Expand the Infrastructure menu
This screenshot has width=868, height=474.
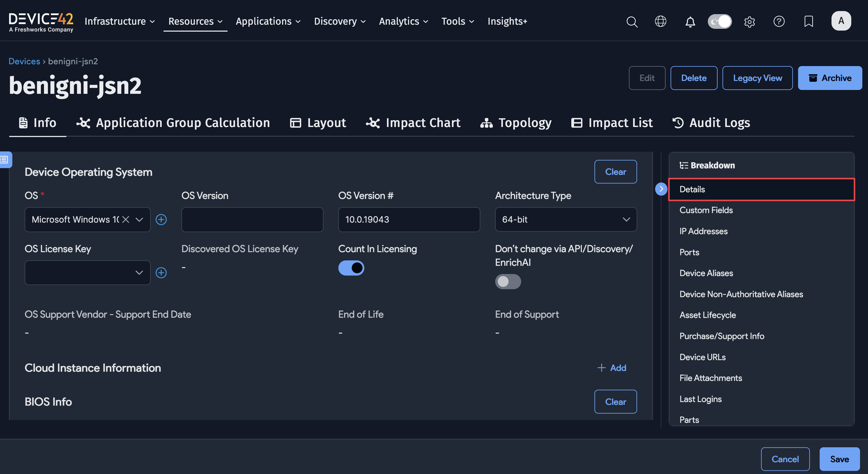tap(120, 21)
